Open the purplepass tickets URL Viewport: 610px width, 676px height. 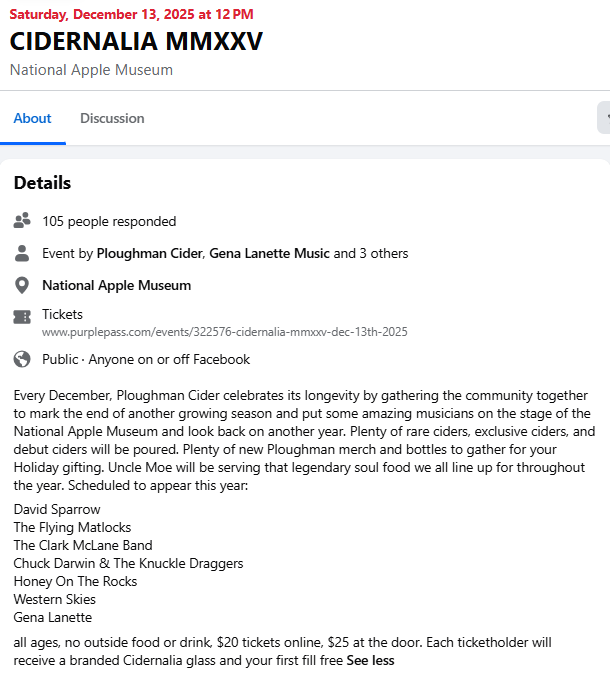pyautogui.click(x=224, y=332)
